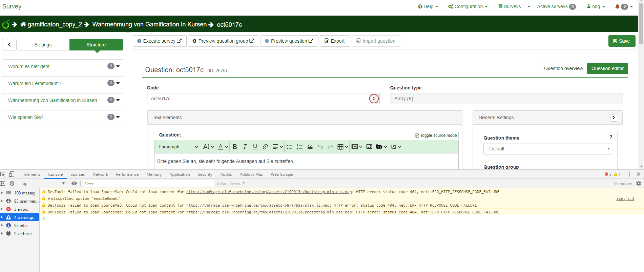
Task: Toggle the live expression eye icon
Action: (x=74, y=184)
